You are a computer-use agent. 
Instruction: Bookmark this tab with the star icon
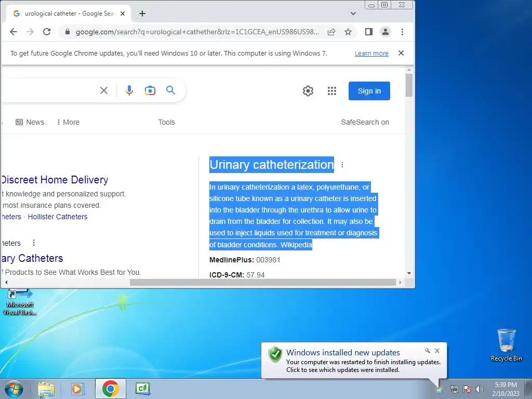pyautogui.click(x=348, y=32)
